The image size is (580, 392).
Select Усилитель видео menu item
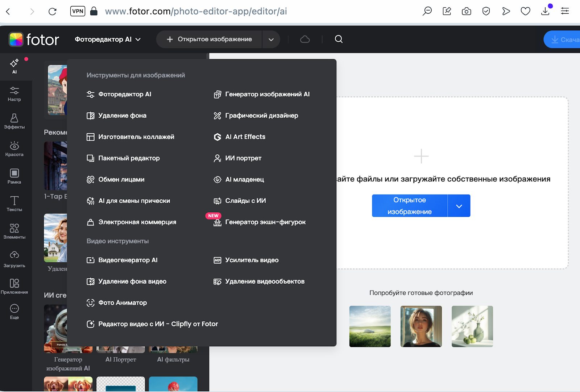click(x=246, y=260)
